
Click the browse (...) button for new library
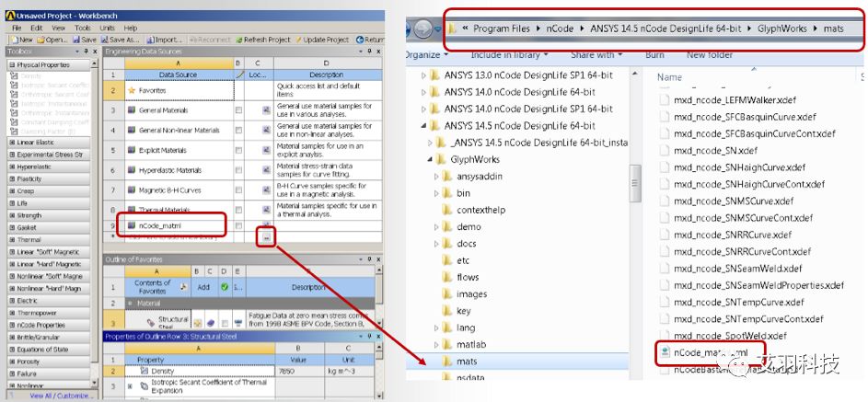266,236
